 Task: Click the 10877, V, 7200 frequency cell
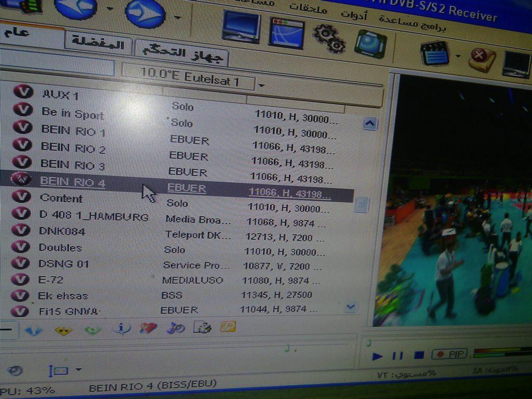point(282,267)
